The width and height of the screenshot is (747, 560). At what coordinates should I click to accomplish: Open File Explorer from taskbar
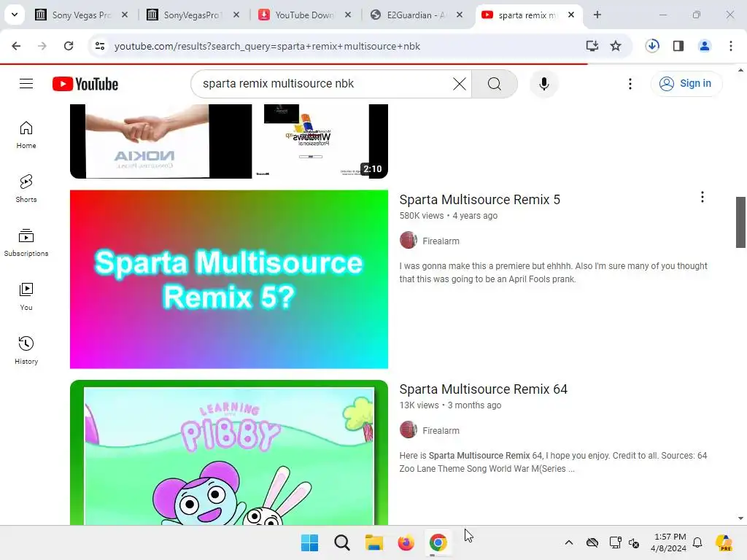(374, 542)
